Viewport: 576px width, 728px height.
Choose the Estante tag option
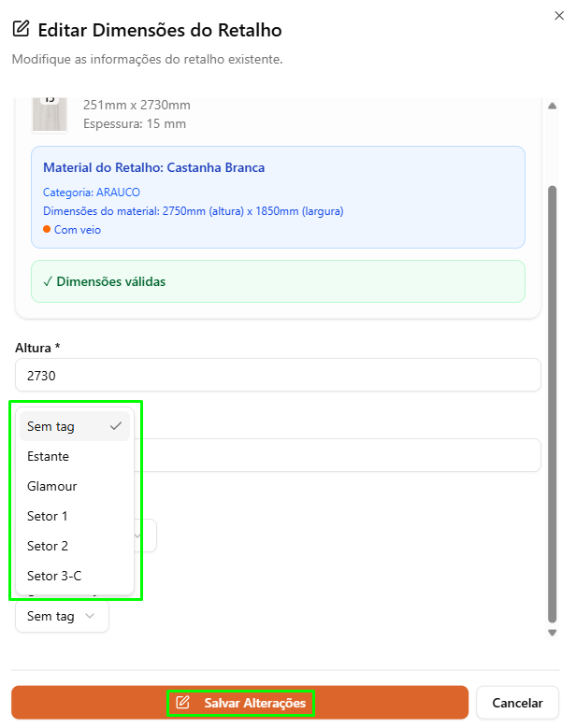pyautogui.click(x=74, y=456)
